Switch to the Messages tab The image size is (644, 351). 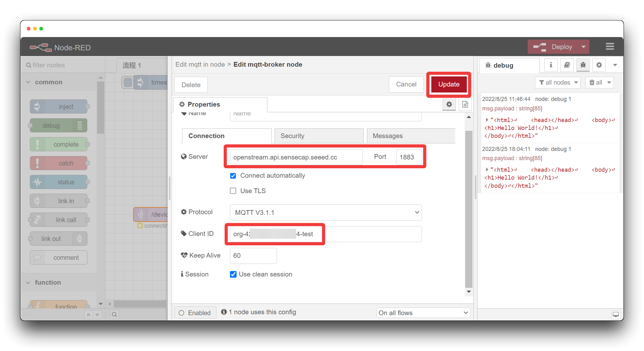coord(411,136)
